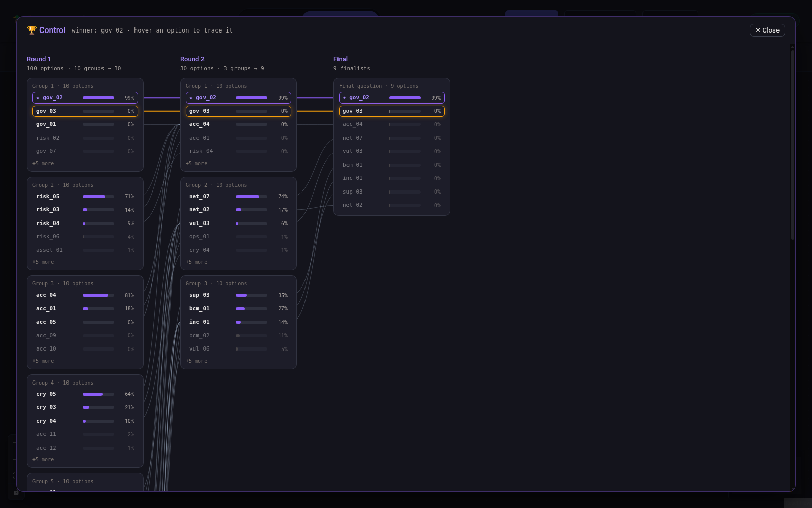The width and height of the screenshot is (812, 508).
Task: Close the Control tournament dialog
Action: [767, 30]
